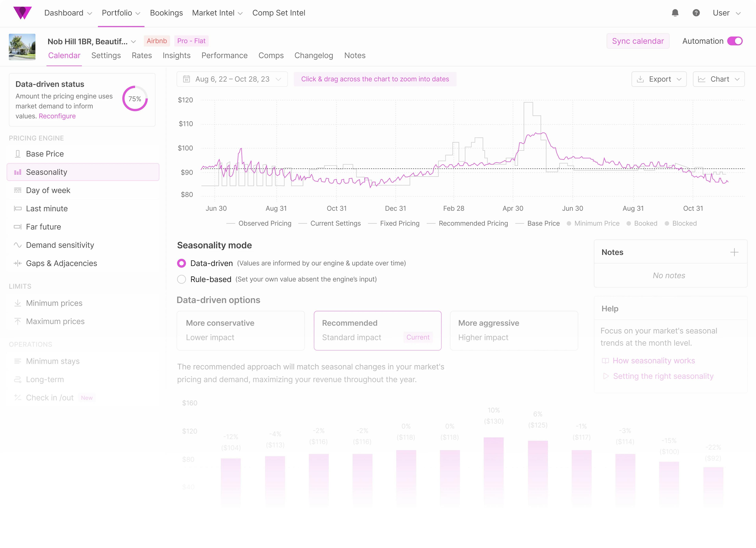Screen dimensions: 756x548
Task: Click the Reconfigure link
Action: [57, 116]
